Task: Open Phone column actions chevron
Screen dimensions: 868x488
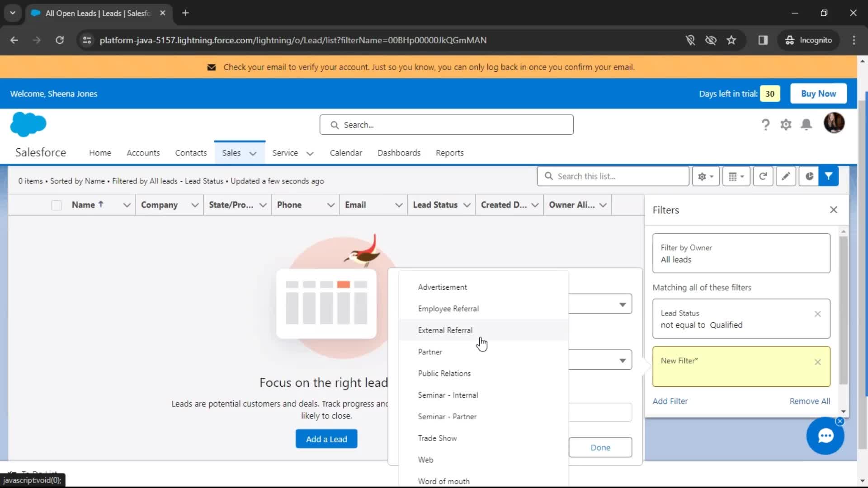Action: [x=331, y=205]
